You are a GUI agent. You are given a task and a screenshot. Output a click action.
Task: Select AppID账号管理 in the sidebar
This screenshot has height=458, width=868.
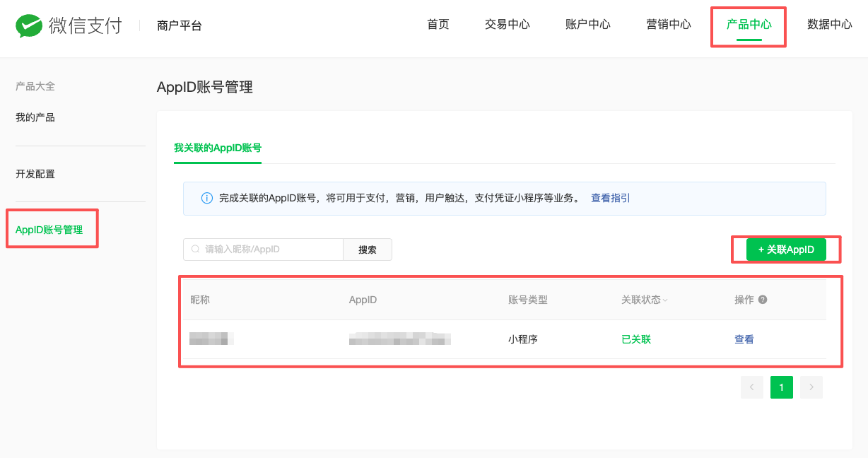[x=49, y=230]
